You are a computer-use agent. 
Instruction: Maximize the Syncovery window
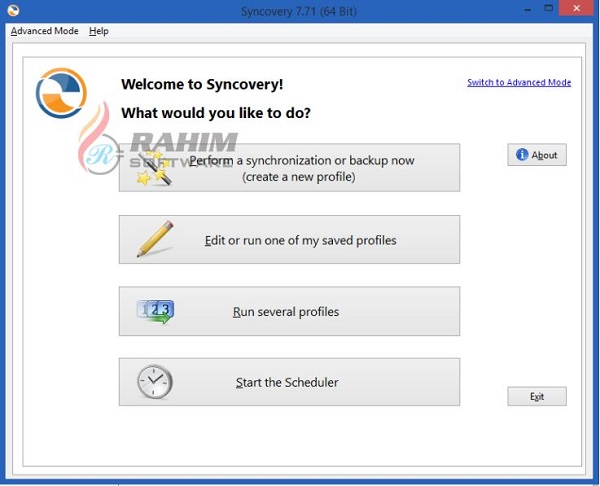point(549,8)
